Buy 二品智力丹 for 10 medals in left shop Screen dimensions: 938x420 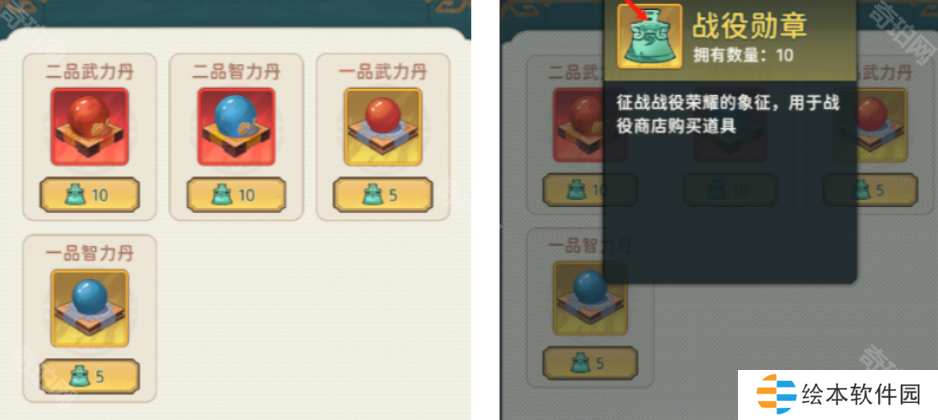click(x=236, y=195)
